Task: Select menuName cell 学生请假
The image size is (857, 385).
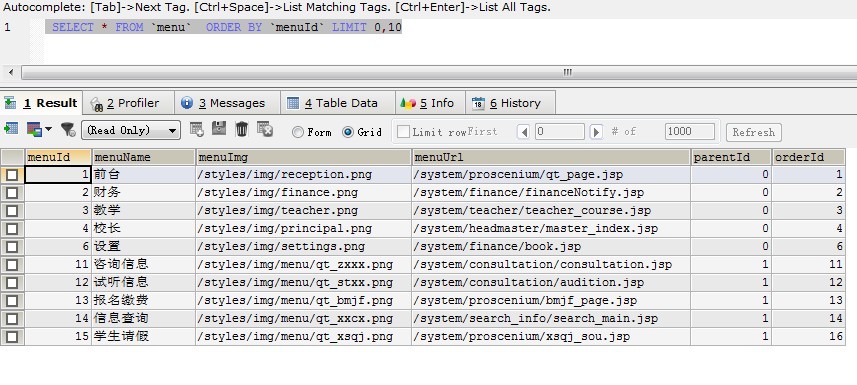Action: (x=143, y=336)
